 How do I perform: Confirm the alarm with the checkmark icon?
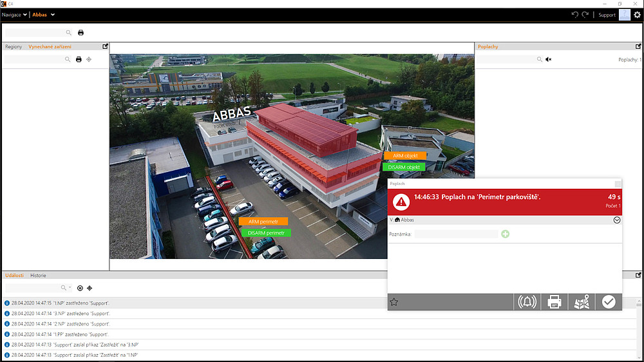point(609,301)
